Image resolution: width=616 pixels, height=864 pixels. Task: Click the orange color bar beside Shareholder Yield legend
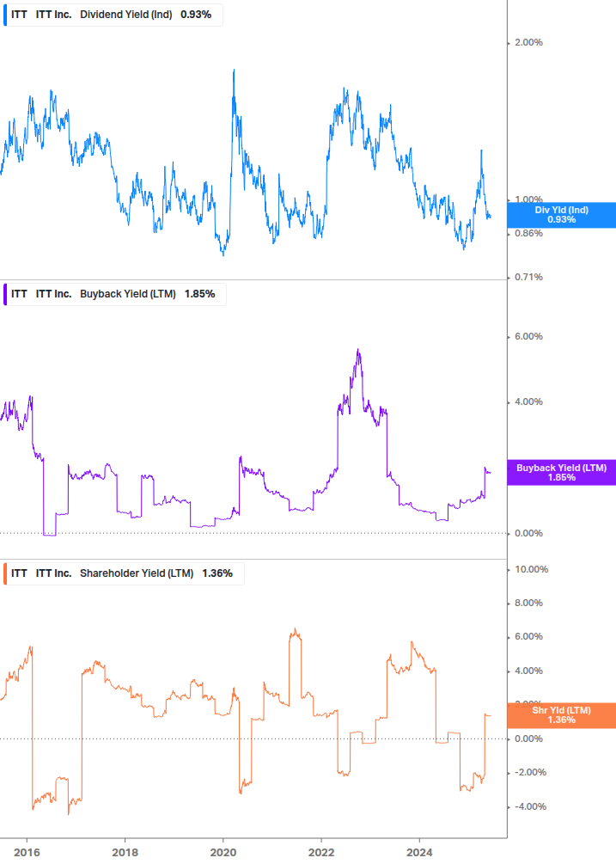click(x=5, y=573)
